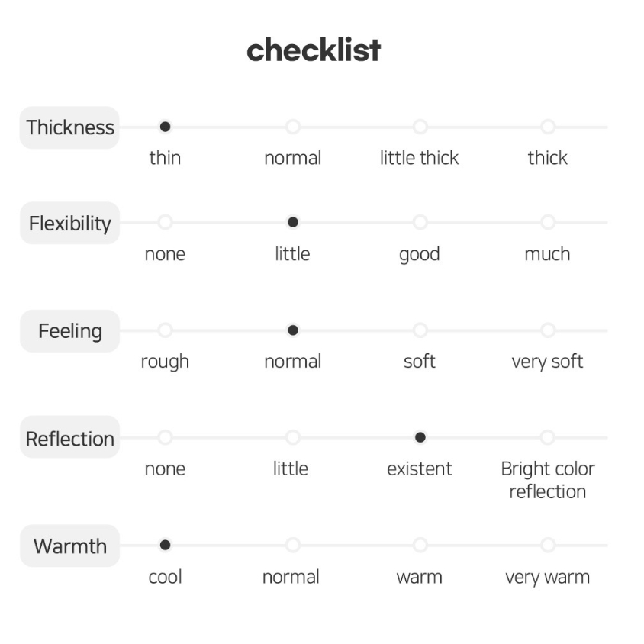This screenshot has width=644, height=644.
Task: Click the Thickness category label
Action: tap(70, 127)
